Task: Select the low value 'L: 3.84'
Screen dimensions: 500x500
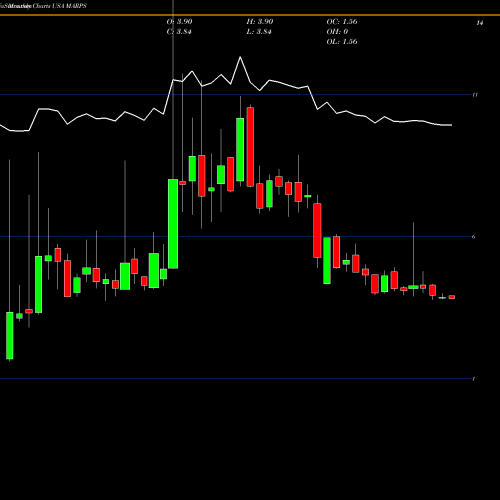Action: (259, 32)
